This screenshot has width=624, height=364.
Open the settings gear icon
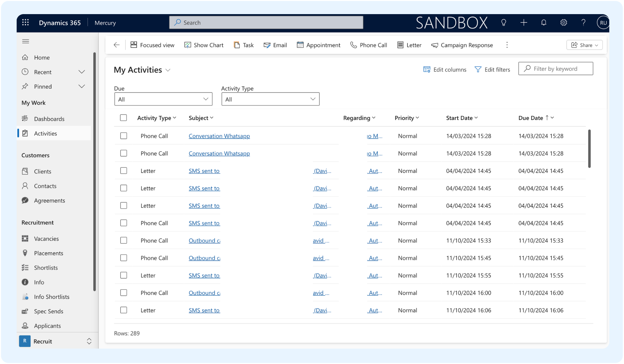coord(563,22)
